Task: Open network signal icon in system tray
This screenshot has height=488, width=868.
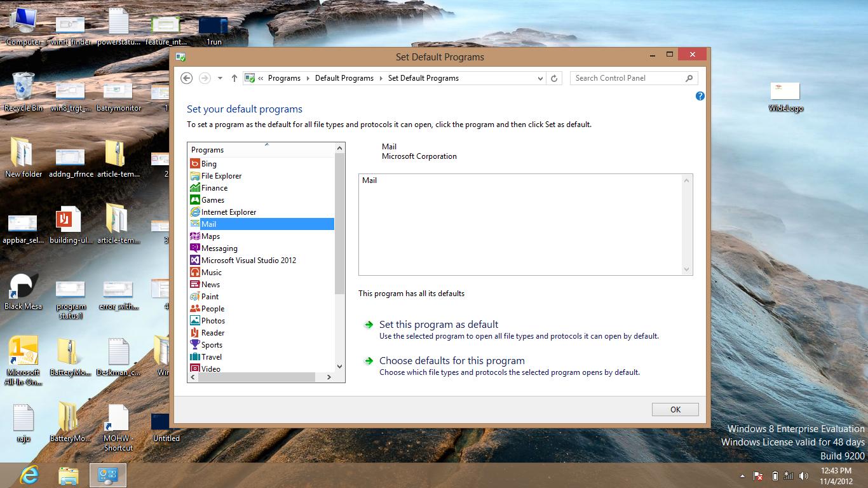Action: [x=789, y=475]
